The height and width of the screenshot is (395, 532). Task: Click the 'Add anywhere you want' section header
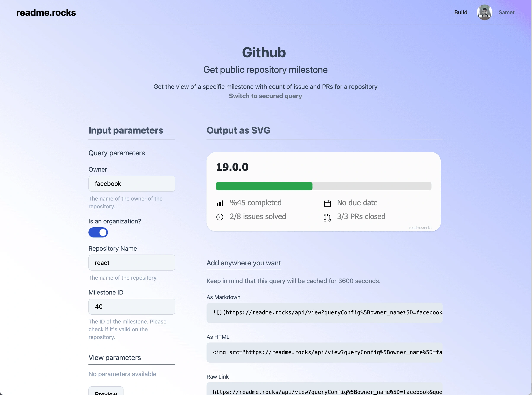click(x=244, y=263)
